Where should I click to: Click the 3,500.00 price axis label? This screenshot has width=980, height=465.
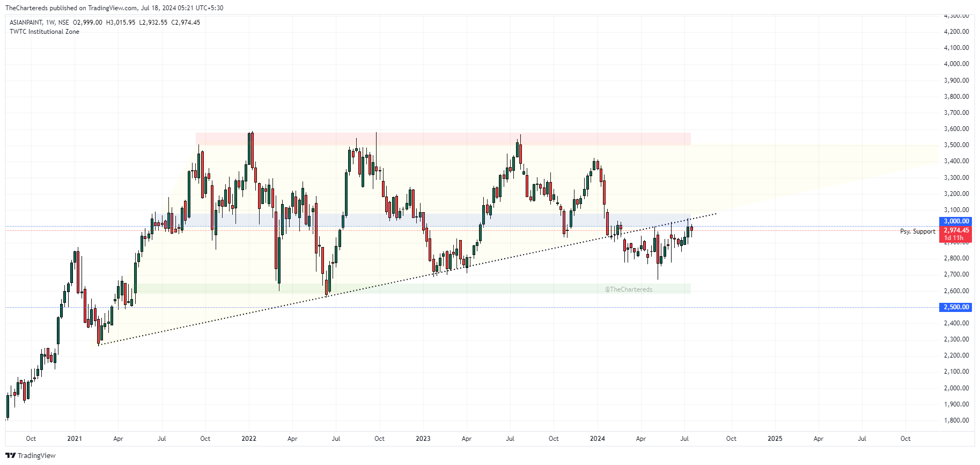[956, 145]
